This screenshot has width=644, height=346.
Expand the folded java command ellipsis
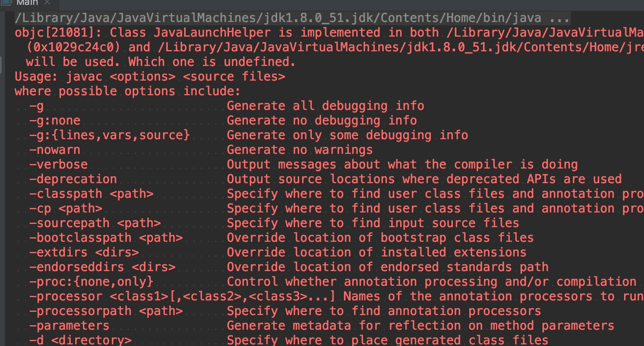559,18
